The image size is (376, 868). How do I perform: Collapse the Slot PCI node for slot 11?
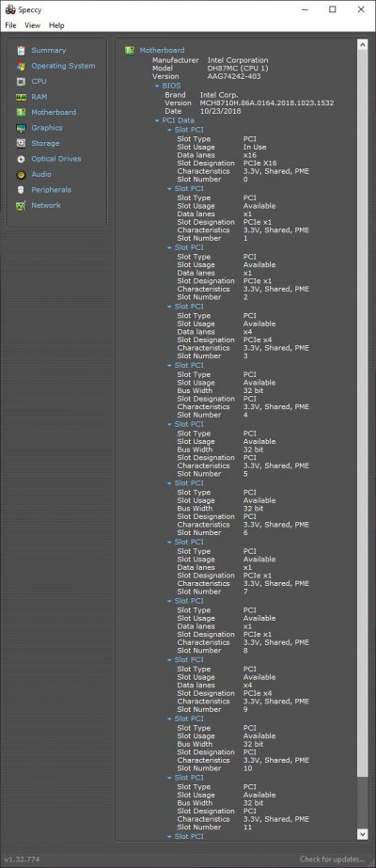[170, 779]
